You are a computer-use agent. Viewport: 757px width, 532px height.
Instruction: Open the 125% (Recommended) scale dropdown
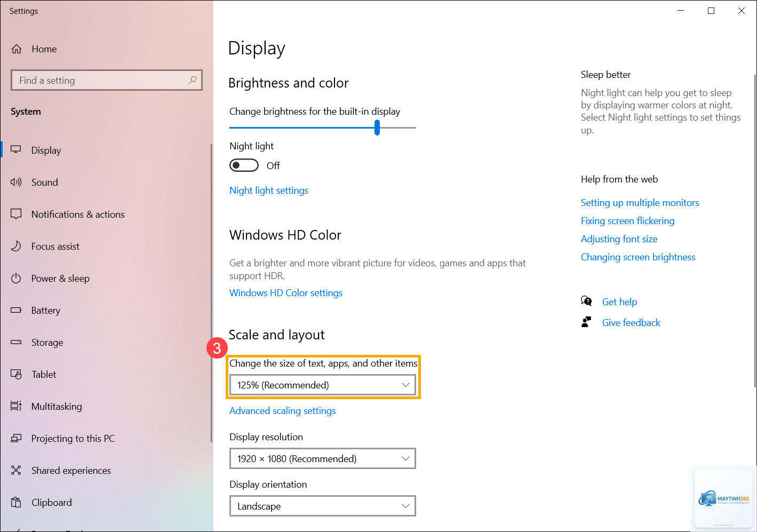[323, 385]
